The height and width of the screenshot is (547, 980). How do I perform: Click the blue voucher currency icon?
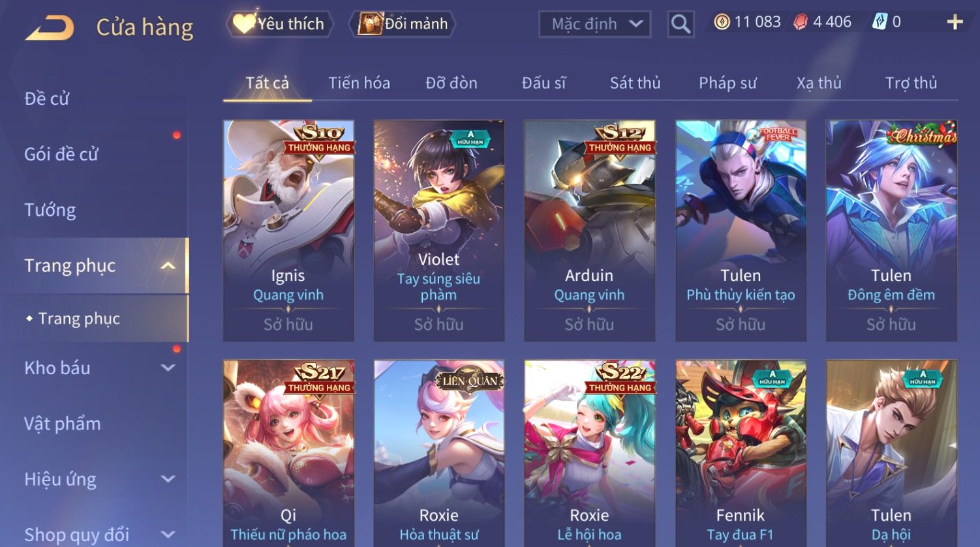click(x=880, y=22)
